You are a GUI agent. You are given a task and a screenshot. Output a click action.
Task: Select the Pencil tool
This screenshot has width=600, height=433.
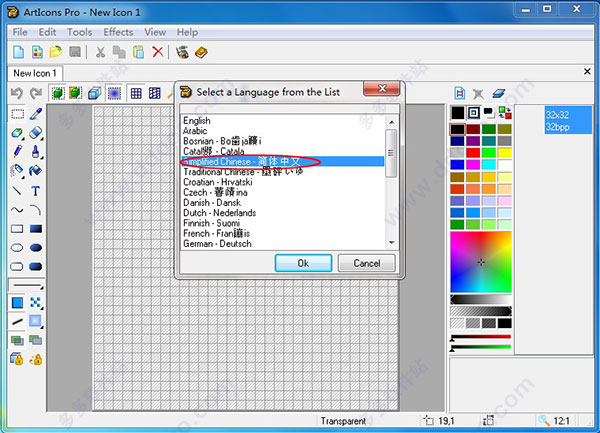[x=17, y=151]
